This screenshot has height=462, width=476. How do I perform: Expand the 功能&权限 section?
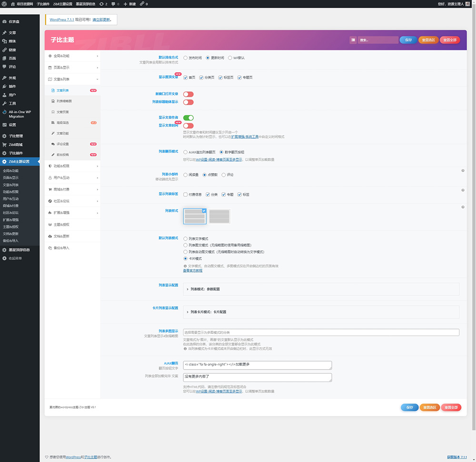[x=72, y=166]
